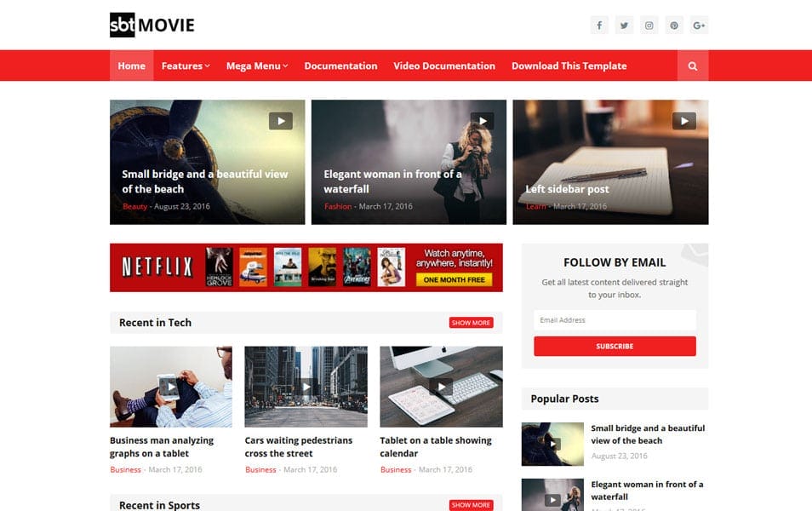The height and width of the screenshot is (511, 812).
Task: Open Video Documentation from the menu
Action: 443,66
